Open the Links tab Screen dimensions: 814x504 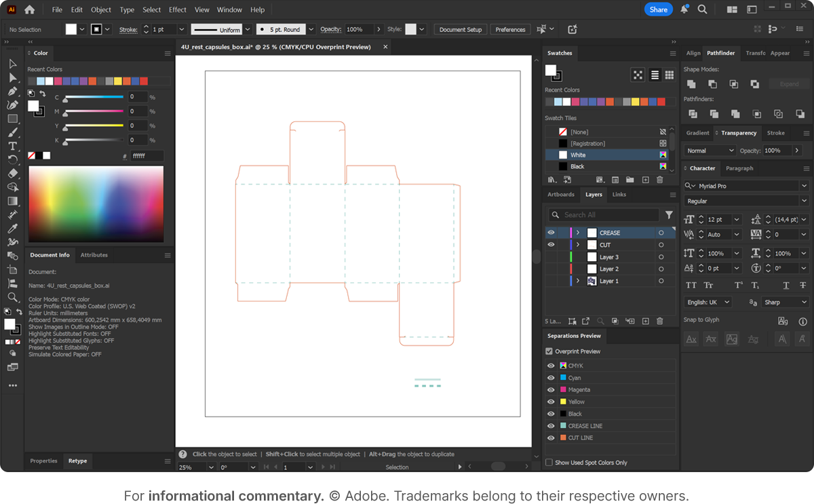(619, 195)
